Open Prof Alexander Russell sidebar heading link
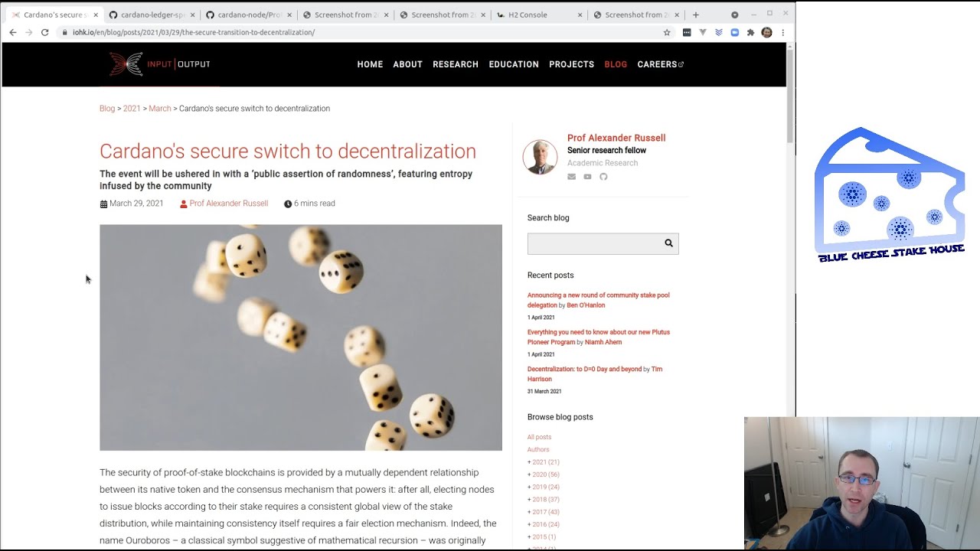Screen dimensions: 980x551 click(x=616, y=138)
